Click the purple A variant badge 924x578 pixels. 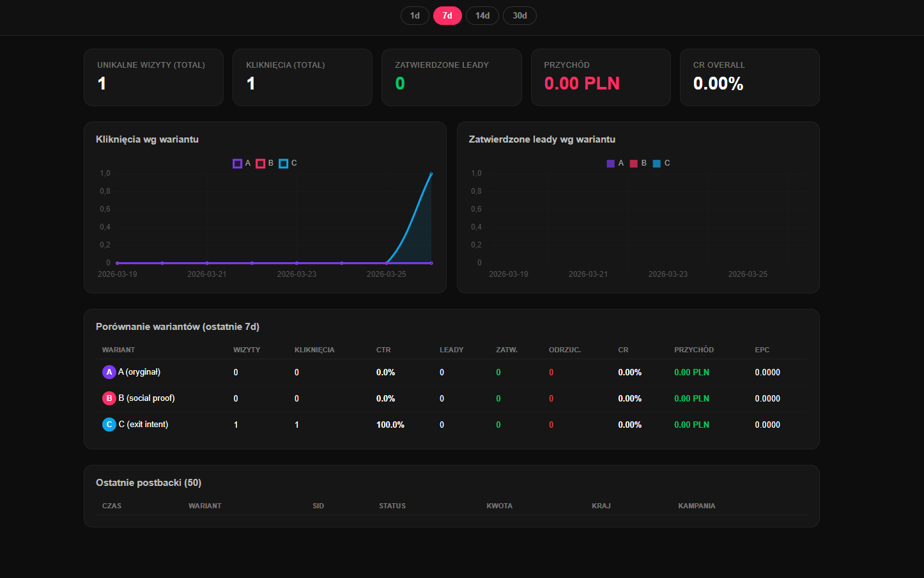109,372
